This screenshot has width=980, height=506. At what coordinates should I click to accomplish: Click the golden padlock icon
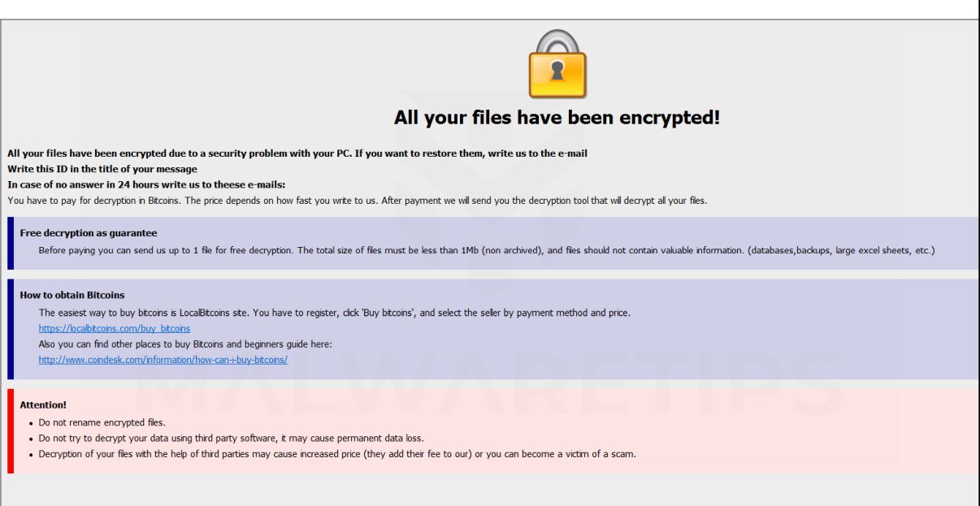coord(557,65)
